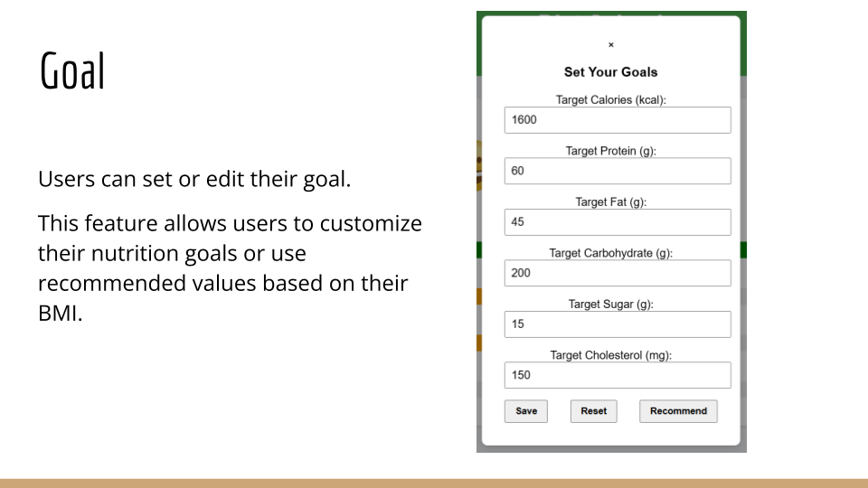Image resolution: width=868 pixels, height=488 pixels.
Task: Click the "Target Carbohydrate (g)" label
Action: 611,253
